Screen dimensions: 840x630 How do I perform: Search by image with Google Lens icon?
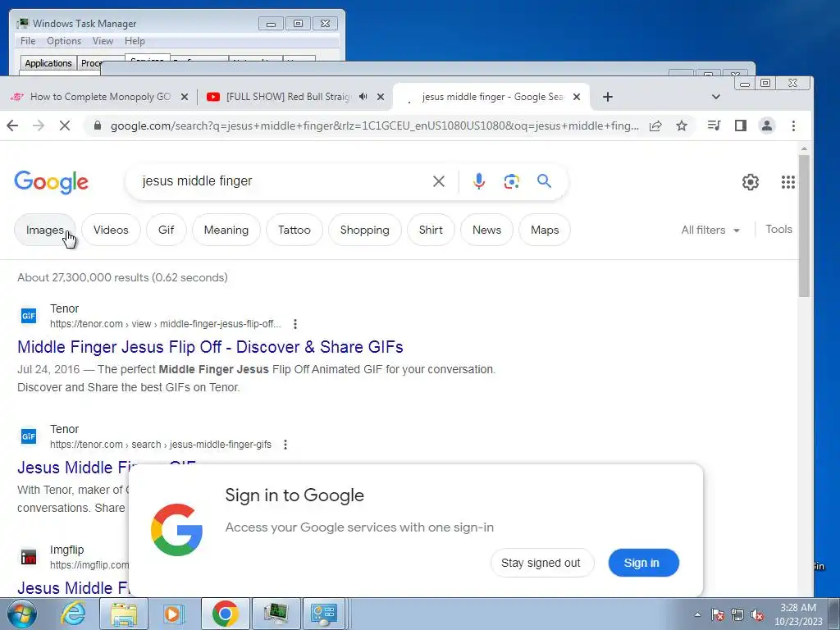click(512, 181)
